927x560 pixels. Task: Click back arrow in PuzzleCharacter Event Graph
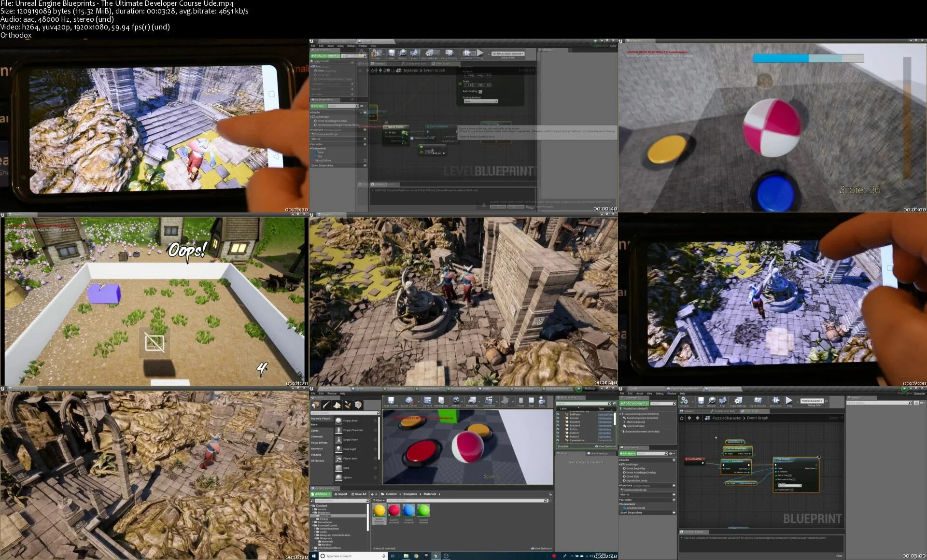coord(689,418)
